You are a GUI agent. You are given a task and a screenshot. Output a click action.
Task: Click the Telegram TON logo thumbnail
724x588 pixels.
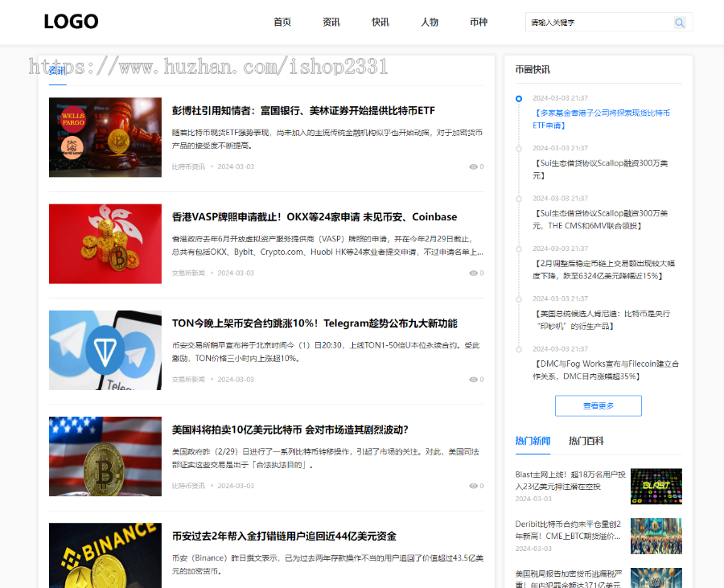[x=105, y=351]
